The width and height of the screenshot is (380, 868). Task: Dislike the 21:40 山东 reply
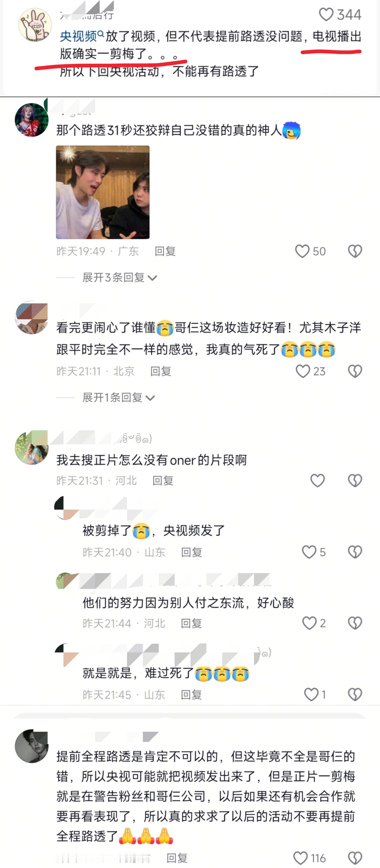[x=355, y=552]
